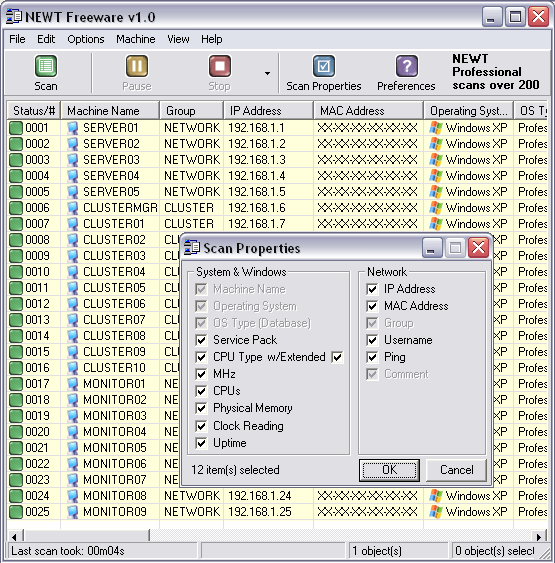Click the green Scan toolbar icon
Image resolution: width=555 pixels, height=563 pixels.
click(46, 66)
